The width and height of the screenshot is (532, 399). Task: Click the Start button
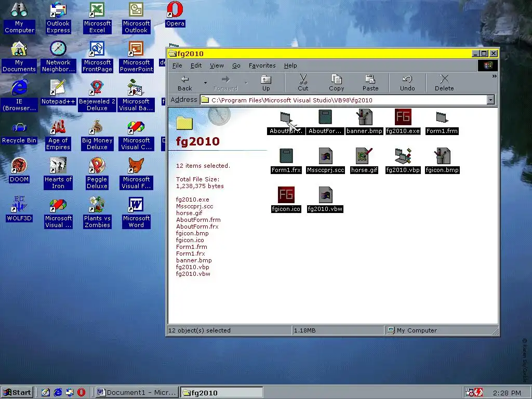[17, 393]
